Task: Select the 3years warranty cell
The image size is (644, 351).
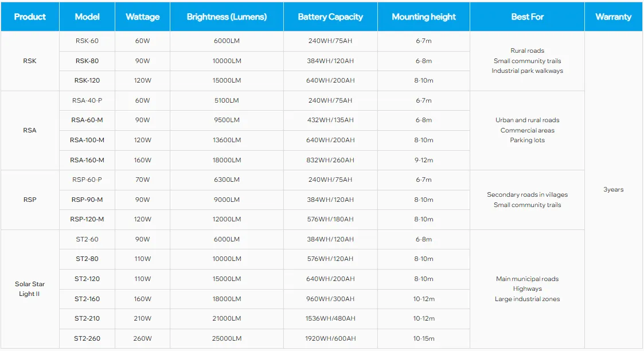Action: click(613, 190)
